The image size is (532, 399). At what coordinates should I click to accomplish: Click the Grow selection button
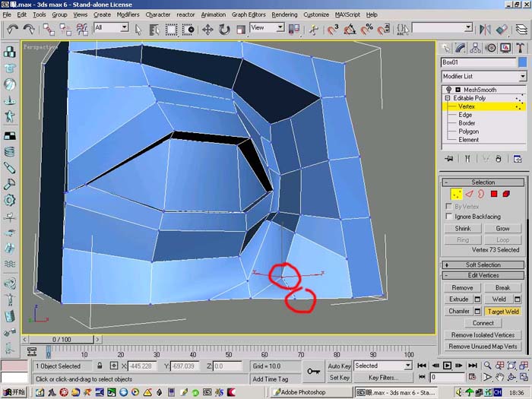tap(503, 228)
